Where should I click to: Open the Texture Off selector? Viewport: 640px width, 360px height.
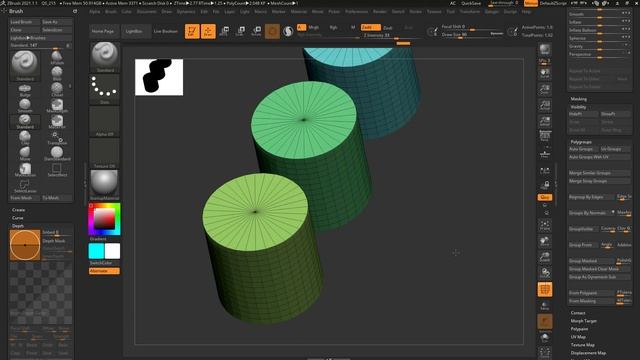pos(104,153)
